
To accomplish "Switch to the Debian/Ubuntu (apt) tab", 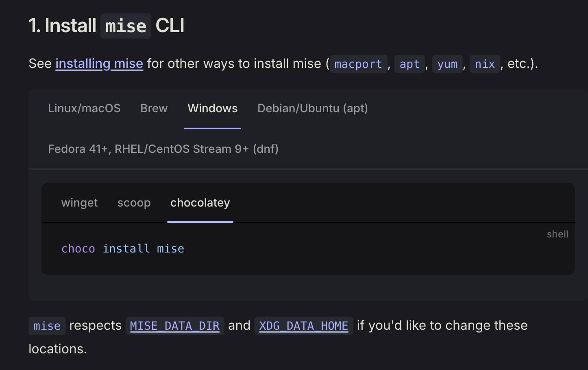I will (312, 108).
